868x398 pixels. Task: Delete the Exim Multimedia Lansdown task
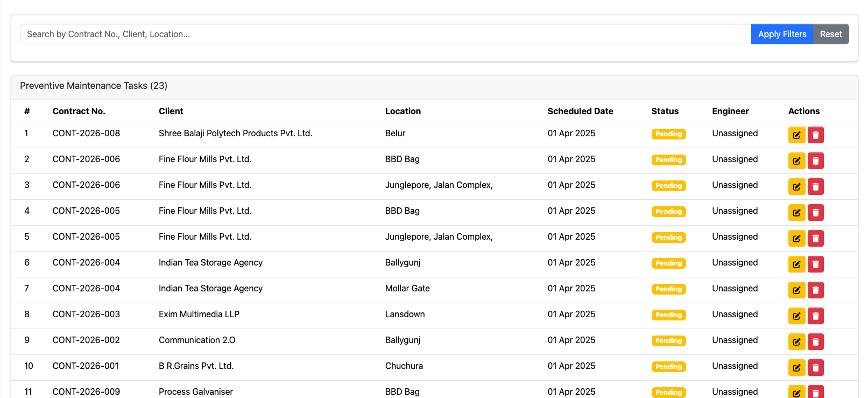point(815,316)
